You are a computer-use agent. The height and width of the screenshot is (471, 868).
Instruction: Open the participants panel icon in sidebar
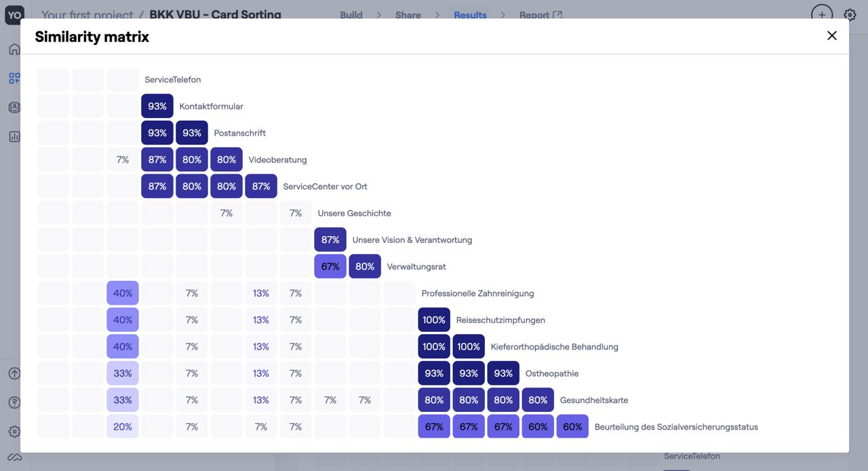pyautogui.click(x=14, y=107)
